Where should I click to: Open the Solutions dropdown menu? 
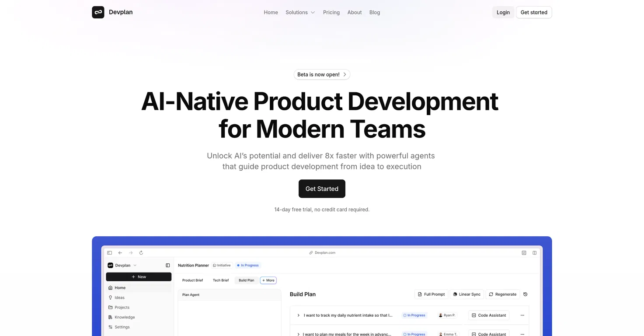pyautogui.click(x=300, y=12)
